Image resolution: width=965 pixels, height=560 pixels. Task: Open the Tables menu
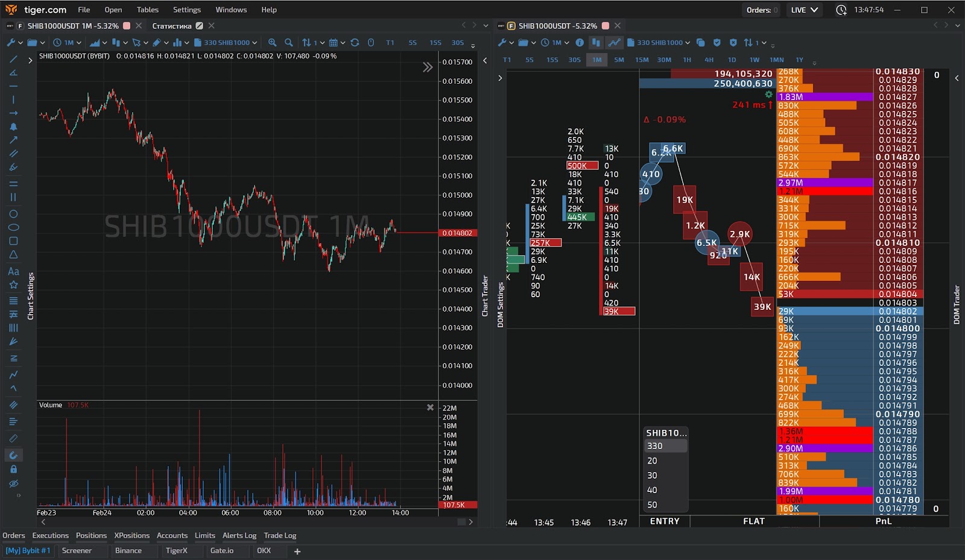[147, 10]
